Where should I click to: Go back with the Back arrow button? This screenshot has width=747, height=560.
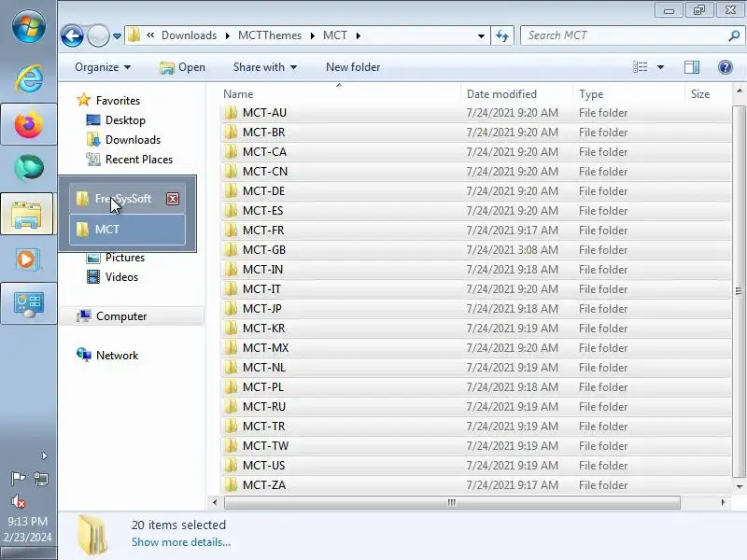point(73,36)
